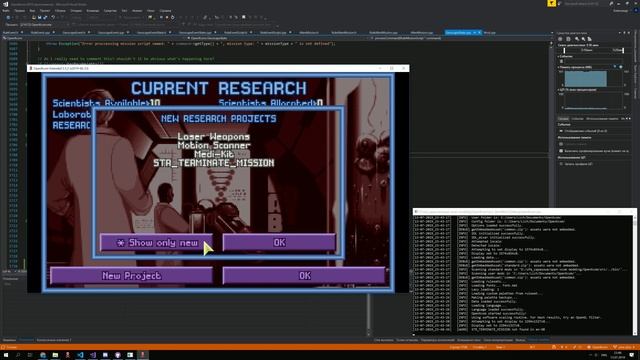
Task: Switch to the memory usage tab in diagnostics
Action: [x=602, y=118]
